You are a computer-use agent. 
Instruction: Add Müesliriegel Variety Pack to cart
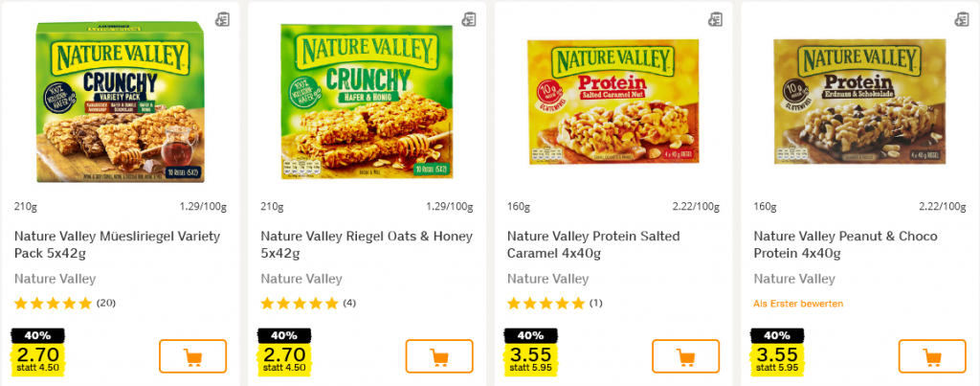[x=192, y=356]
